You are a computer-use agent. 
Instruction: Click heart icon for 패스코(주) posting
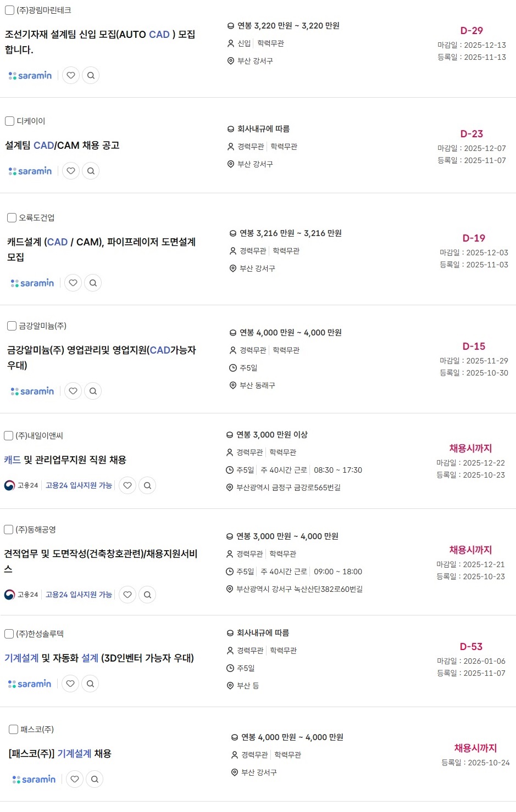tap(75, 779)
